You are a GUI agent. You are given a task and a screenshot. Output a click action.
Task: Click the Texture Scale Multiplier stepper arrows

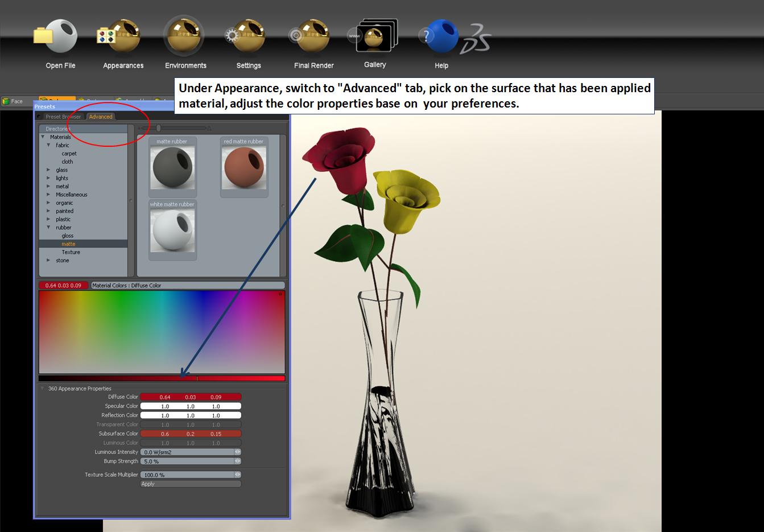(238, 475)
